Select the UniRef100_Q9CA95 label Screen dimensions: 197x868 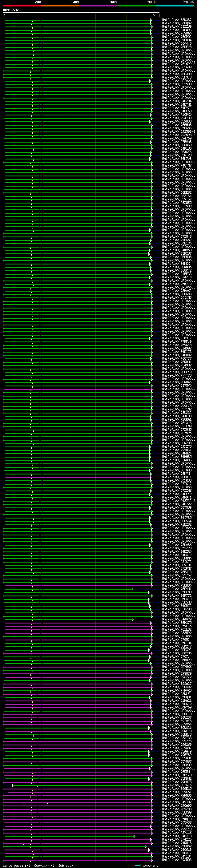pyautogui.click(x=177, y=805)
